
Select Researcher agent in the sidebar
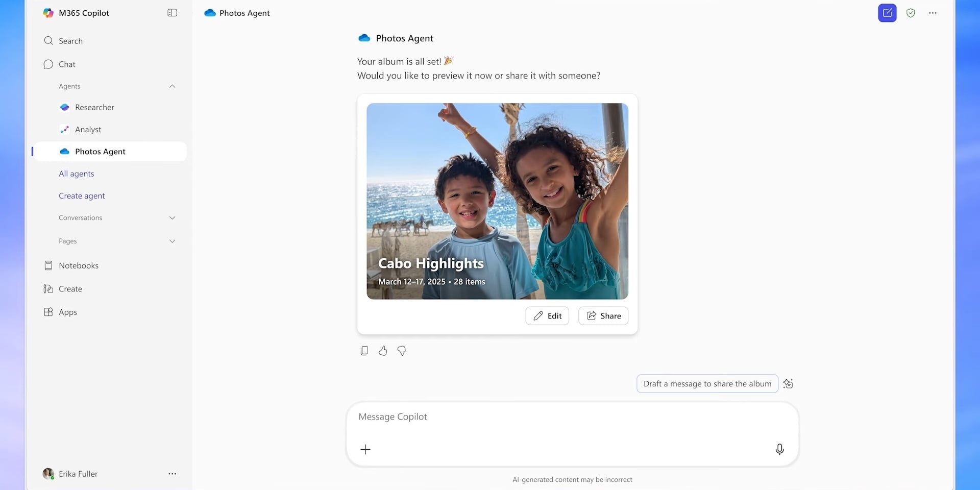click(94, 107)
